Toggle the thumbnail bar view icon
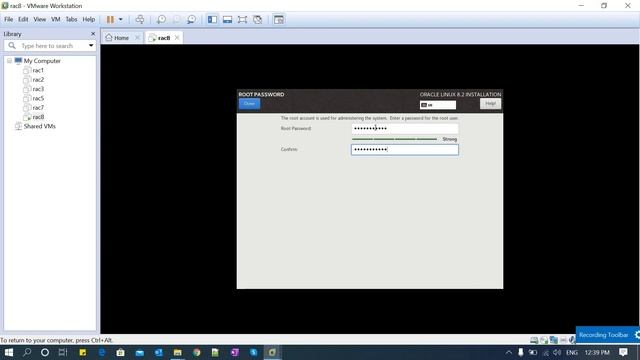Image resolution: width=640 pixels, height=360 pixels. click(x=227, y=20)
